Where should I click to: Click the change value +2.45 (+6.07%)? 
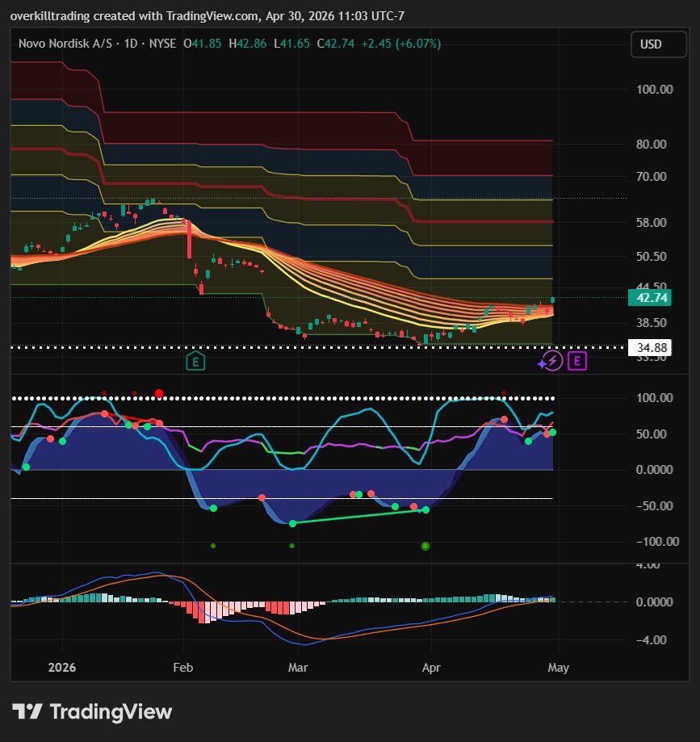401,44
